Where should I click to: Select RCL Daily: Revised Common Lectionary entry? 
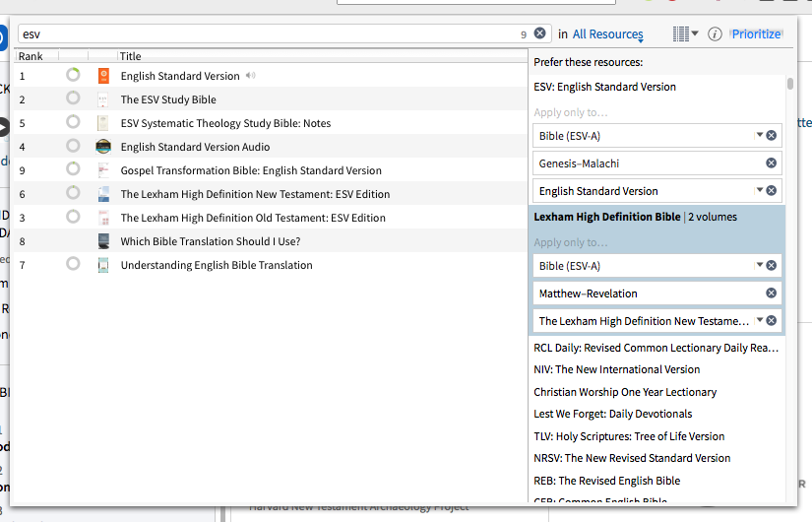coord(656,348)
